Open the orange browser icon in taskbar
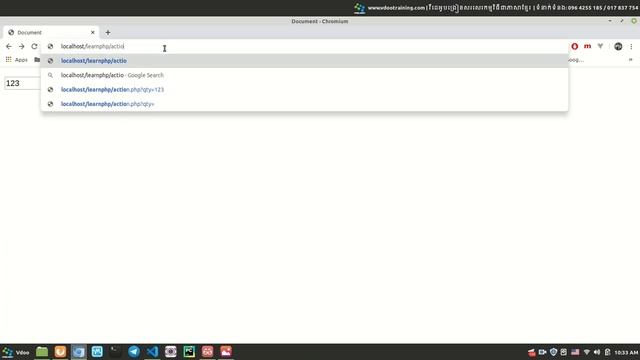The image size is (640, 360). [x=60, y=352]
